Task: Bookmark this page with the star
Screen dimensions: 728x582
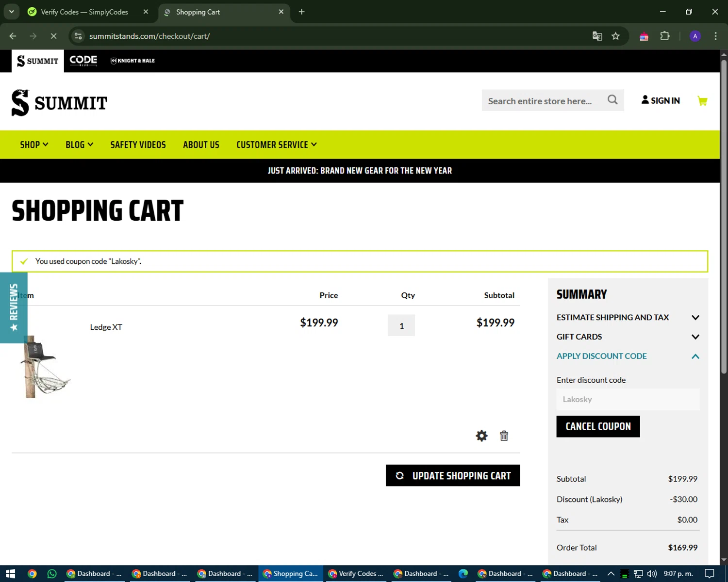Action: click(615, 36)
